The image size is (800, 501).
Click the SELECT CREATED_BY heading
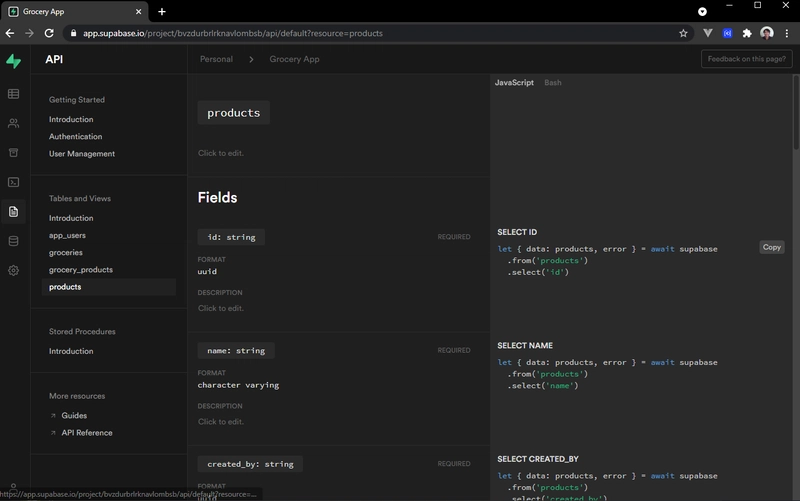[538, 459]
